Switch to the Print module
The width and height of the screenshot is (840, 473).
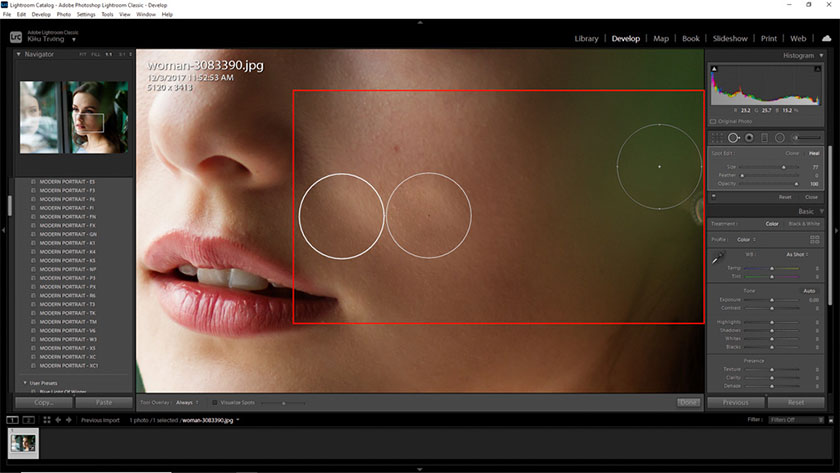[769, 39]
